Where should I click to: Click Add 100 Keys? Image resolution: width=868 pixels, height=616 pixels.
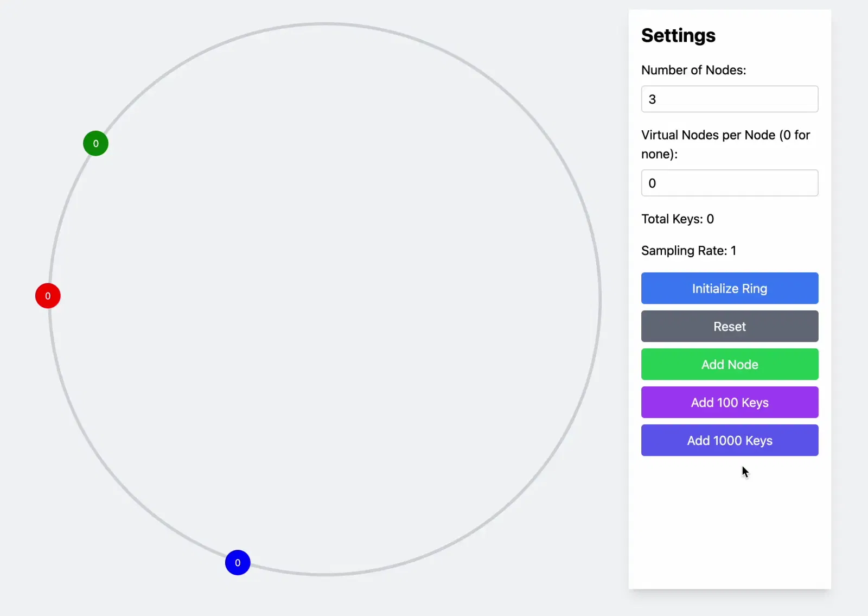point(729,402)
